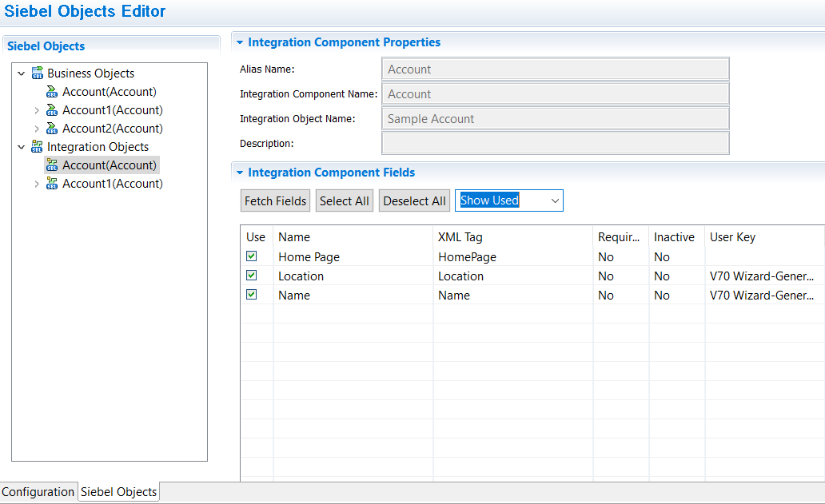The width and height of the screenshot is (825, 504).
Task: Collapse the Business Objects tree node
Action: click(x=22, y=73)
